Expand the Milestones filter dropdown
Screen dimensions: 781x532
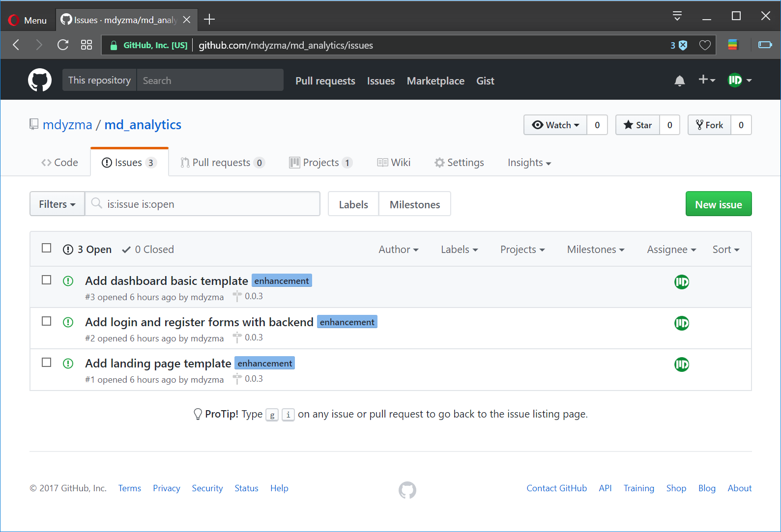click(596, 250)
